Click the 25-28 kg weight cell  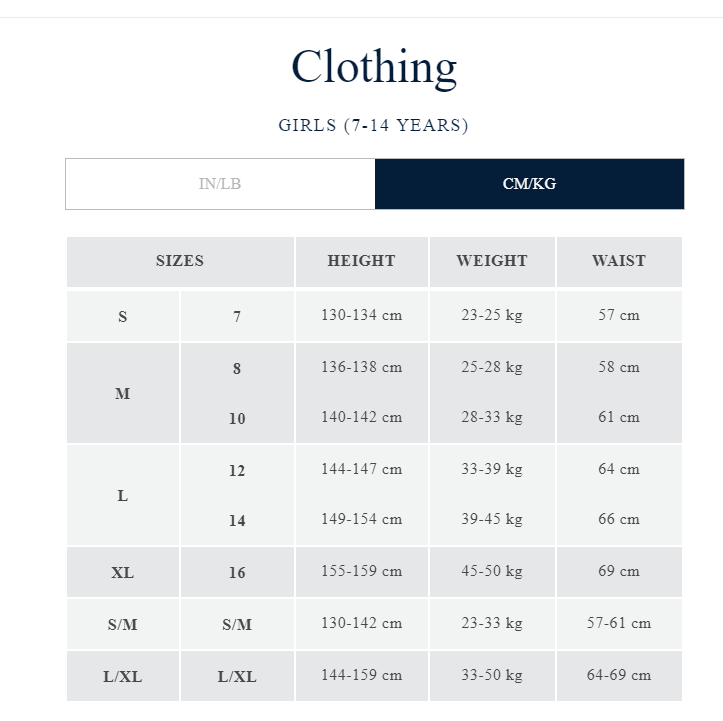492,367
